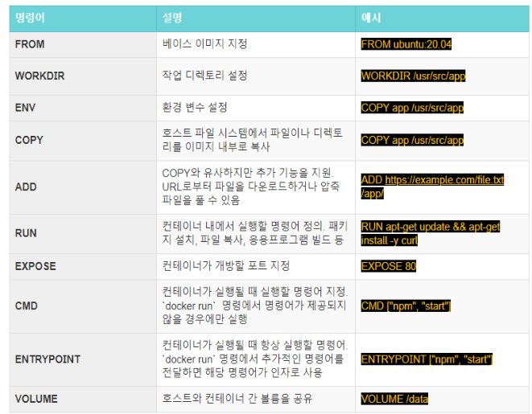The height and width of the screenshot is (414, 532).
Task: Open the https://example.com/file.txt link
Action: point(444,179)
